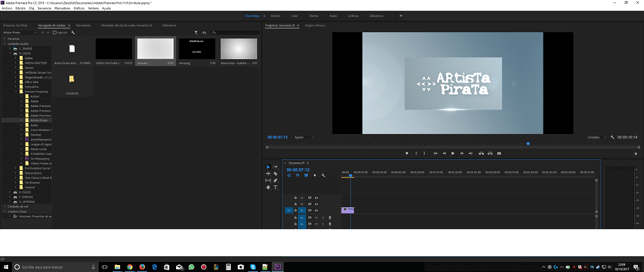Open Program monitor settings wrench
The width and height of the screenshot is (644, 272).
612,137
